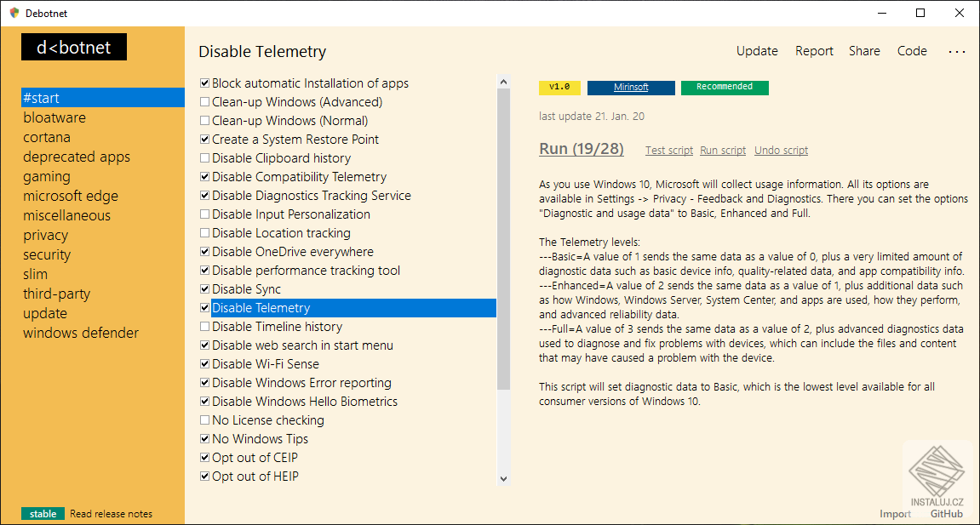Click the green Recommended badge
This screenshot has width=980, height=525.
coord(725,88)
